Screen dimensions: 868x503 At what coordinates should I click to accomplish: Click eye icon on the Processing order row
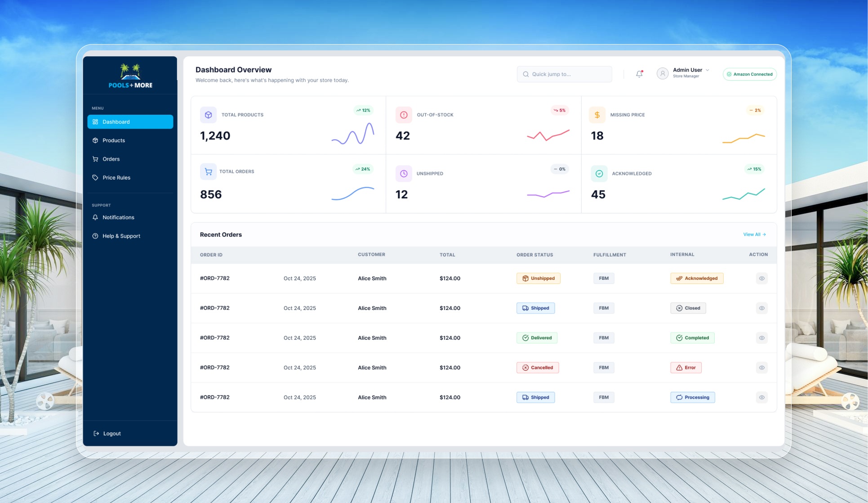761,397
